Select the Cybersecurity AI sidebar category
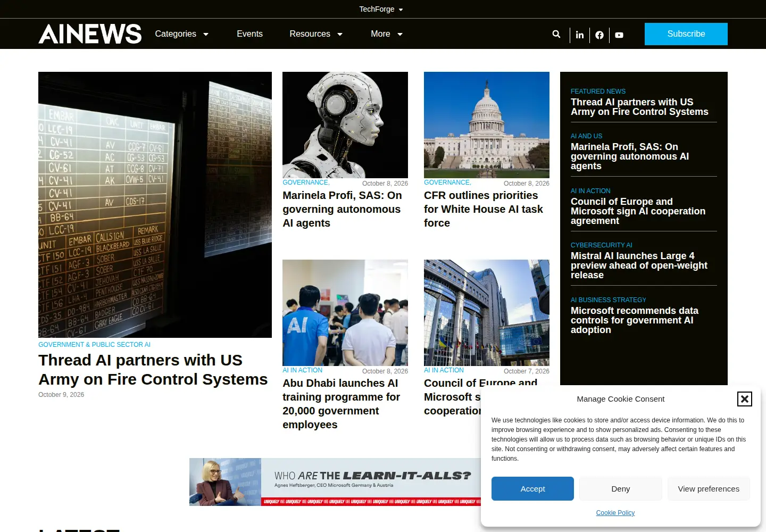Image resolution: width=766 pixels, height=532 pixels. coord(602,245)
